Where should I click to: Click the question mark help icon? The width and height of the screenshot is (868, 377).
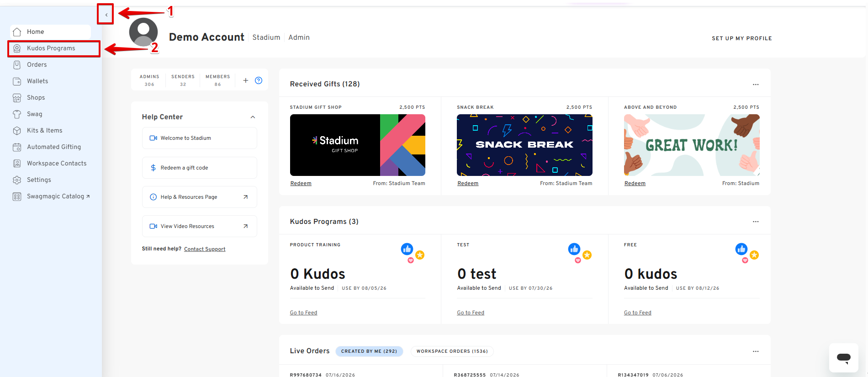point(259,80)
